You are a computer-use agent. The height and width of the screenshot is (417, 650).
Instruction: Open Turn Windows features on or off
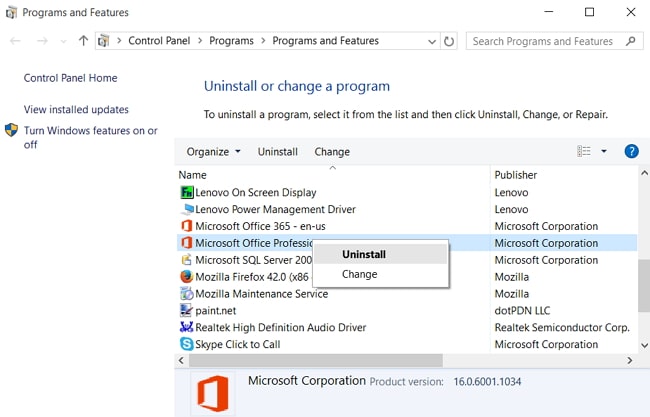90,137
